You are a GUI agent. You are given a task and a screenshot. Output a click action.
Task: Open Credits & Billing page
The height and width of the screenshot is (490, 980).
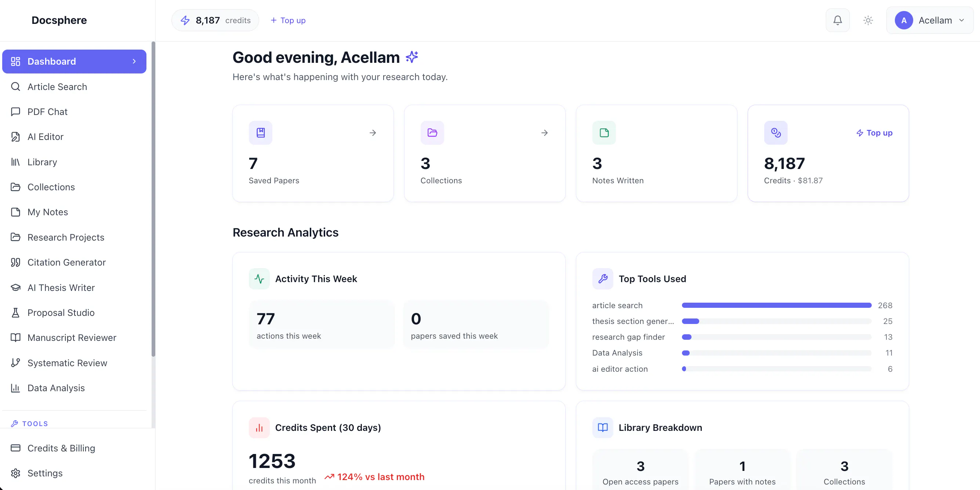tap(74, 448)
